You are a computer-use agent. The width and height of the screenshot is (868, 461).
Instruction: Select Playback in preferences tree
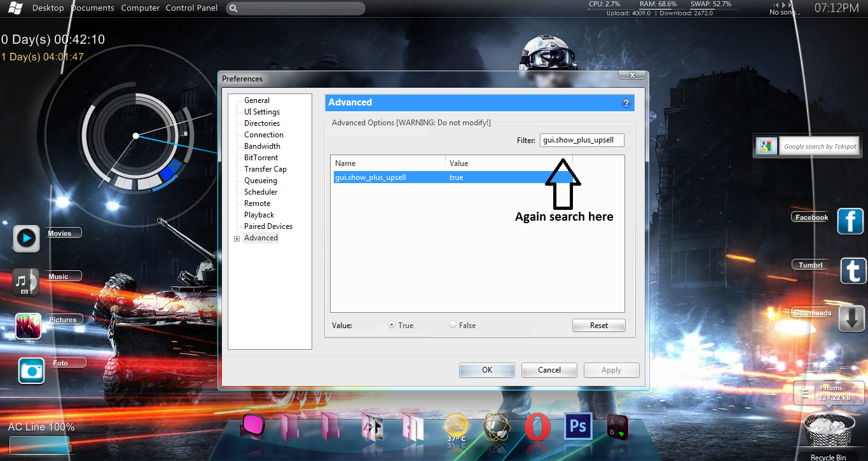pyautogui.click(x=259, y=215)
